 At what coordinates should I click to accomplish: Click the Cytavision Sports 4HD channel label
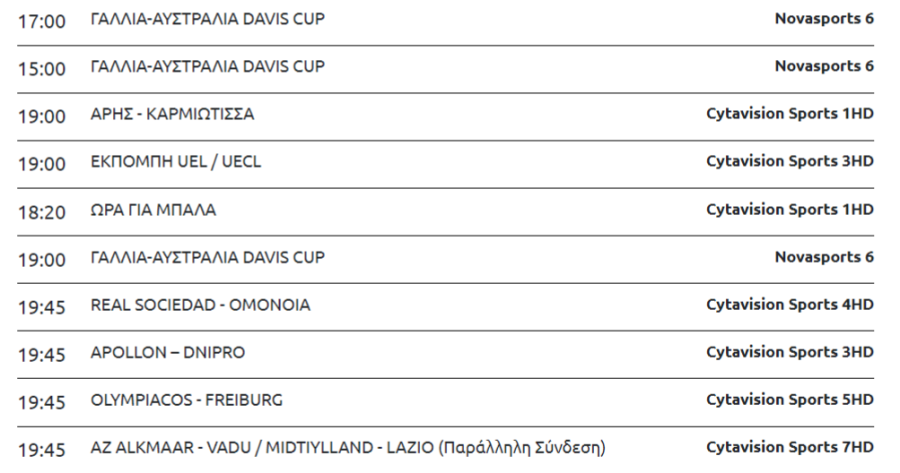pyautogui.click(x=790, y=304)
